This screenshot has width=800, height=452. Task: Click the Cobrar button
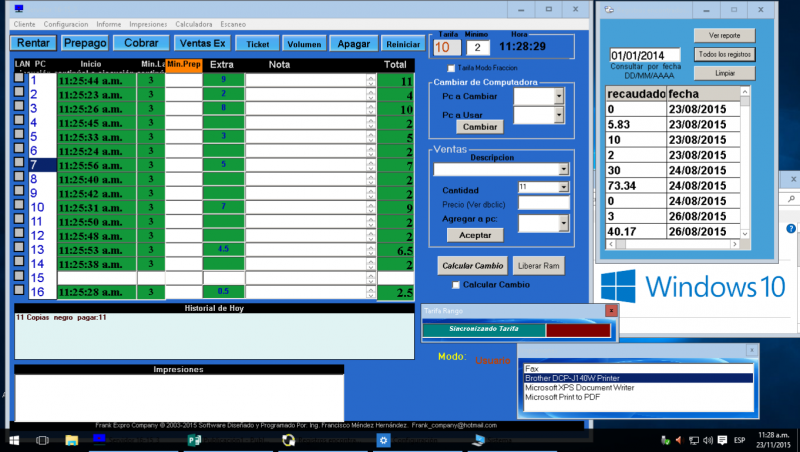click(141, 43)
